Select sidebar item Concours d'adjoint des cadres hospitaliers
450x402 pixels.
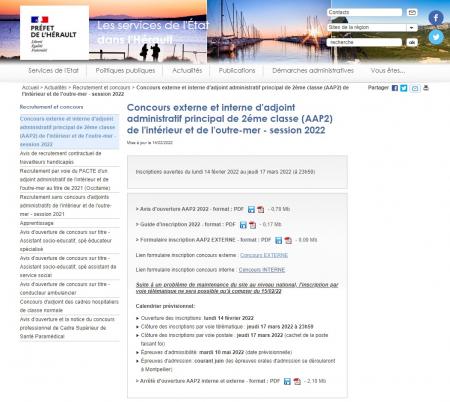coord(69,306)
